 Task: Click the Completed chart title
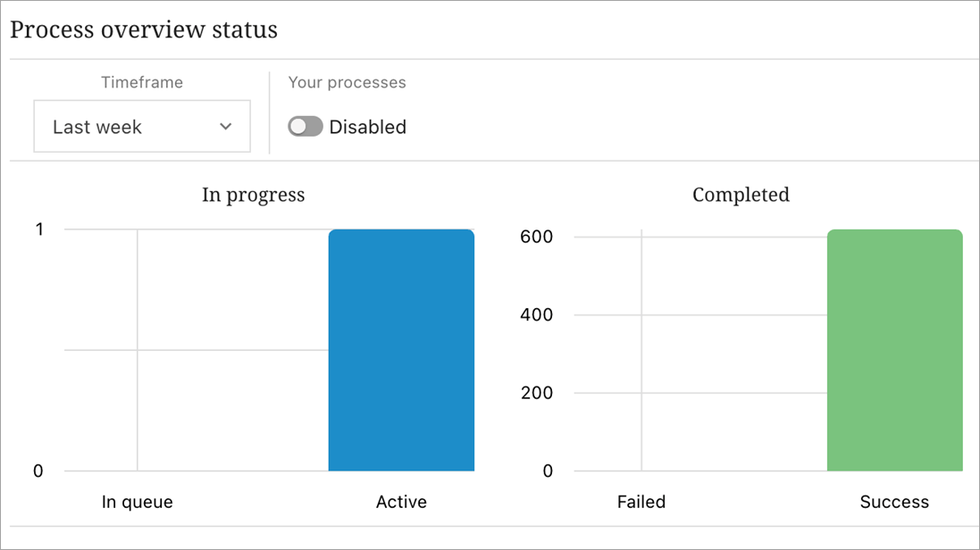click(741, 195)
